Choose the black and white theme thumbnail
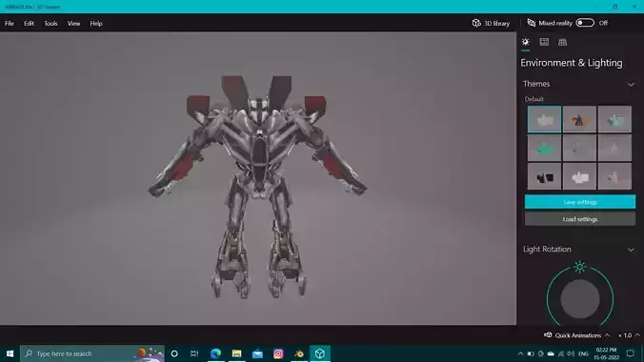The image size is (644, 362). pos(544,176)
